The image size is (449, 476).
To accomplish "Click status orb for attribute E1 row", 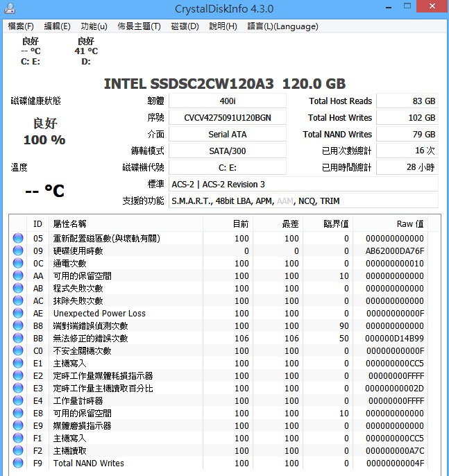I will tap(18, 363).
